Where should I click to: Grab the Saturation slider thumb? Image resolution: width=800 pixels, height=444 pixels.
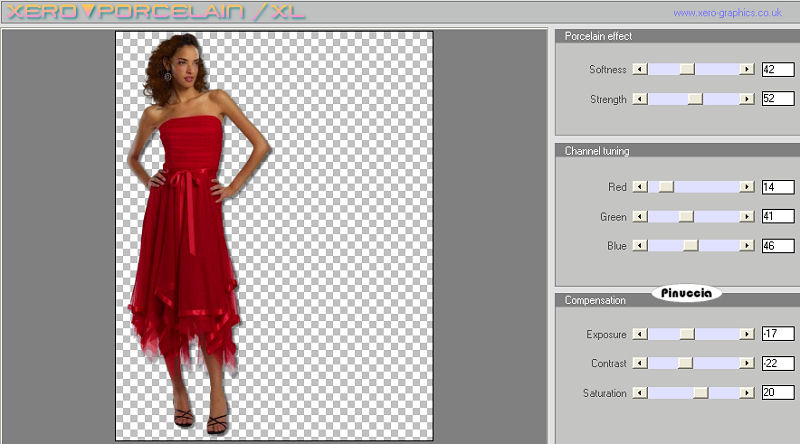coord(701,392)
